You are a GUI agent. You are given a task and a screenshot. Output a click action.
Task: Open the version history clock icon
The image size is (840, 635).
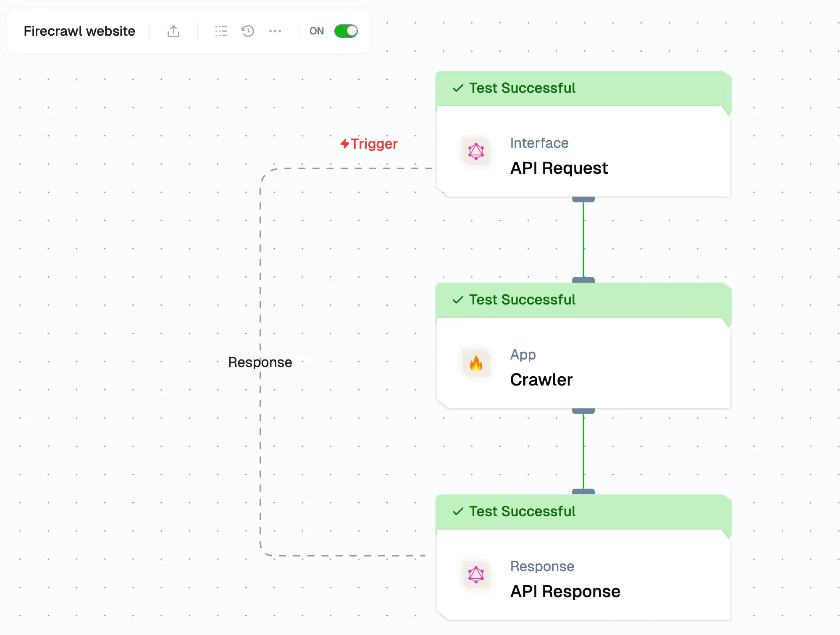point(248,31)
